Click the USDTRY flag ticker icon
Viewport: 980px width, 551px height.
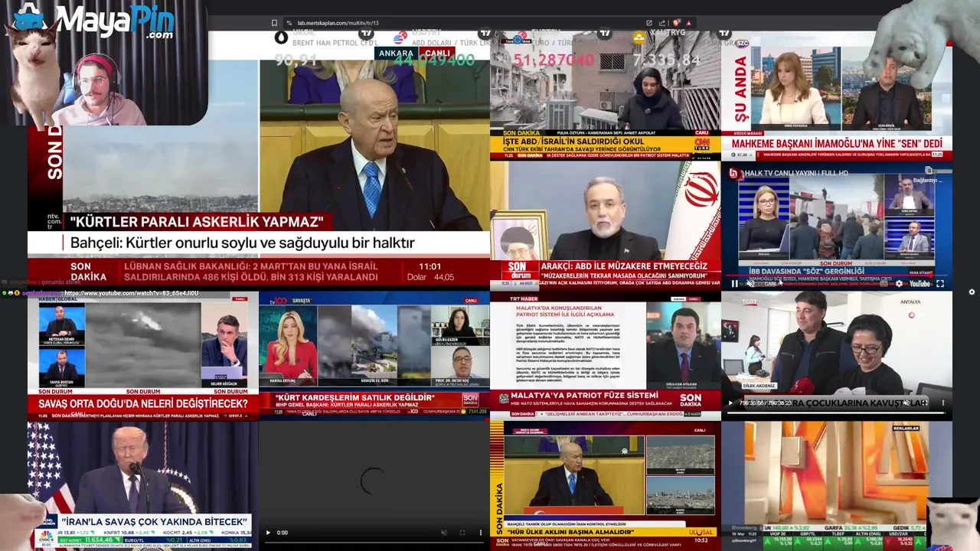pos(400,37)
